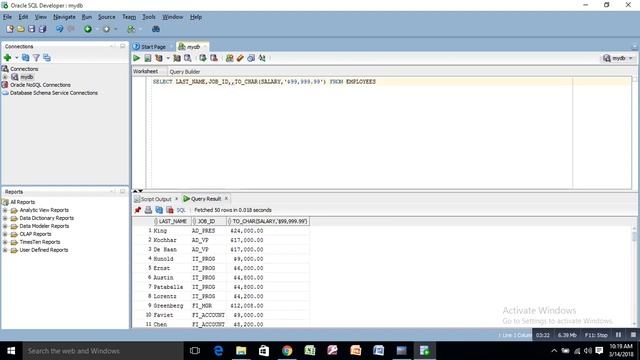Click the Undo toolbar icon
This screenshot has height=360, width=640.
coord(60,29)
